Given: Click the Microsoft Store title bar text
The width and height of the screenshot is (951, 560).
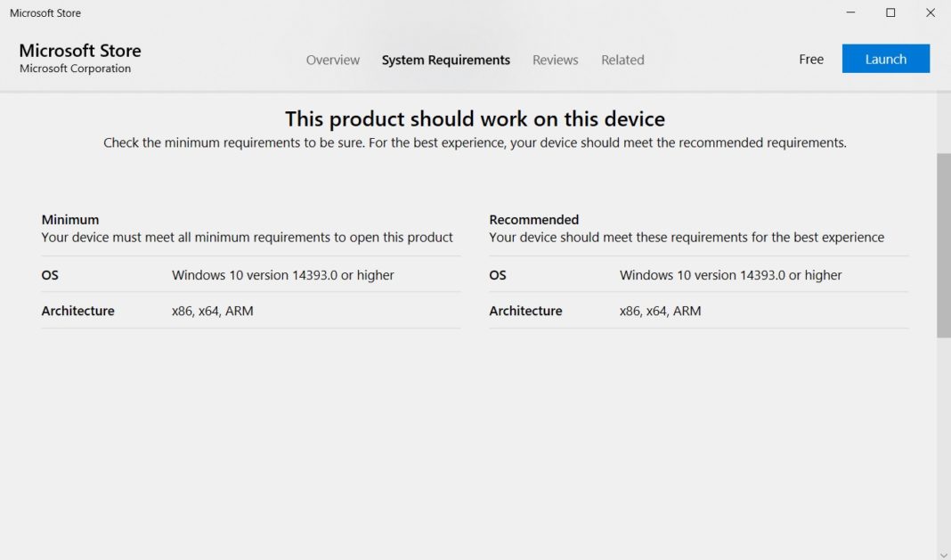Looking at the screenshot, I should coord(45,12).
